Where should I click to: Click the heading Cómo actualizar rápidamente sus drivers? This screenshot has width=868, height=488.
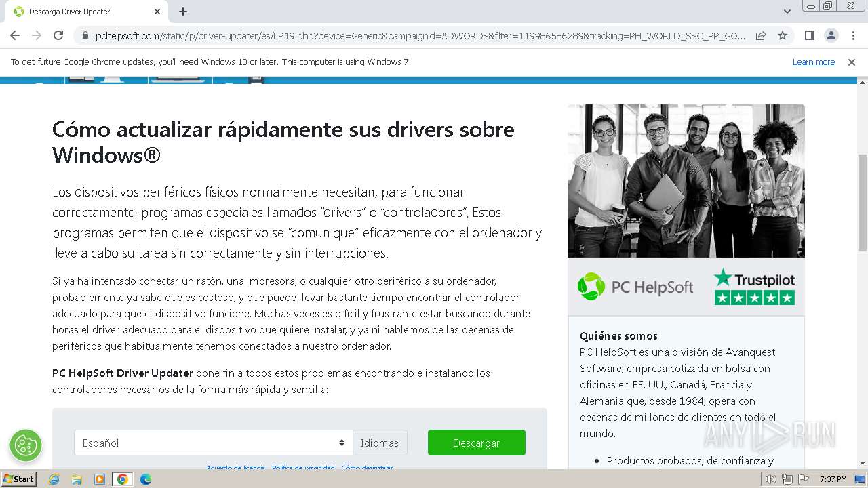(x=283, y=142)
